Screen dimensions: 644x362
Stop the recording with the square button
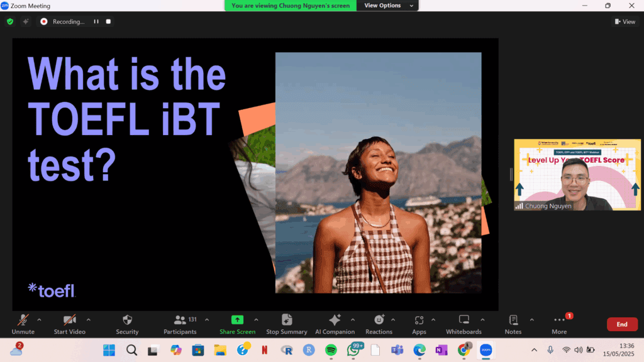[x=108, y=21]
